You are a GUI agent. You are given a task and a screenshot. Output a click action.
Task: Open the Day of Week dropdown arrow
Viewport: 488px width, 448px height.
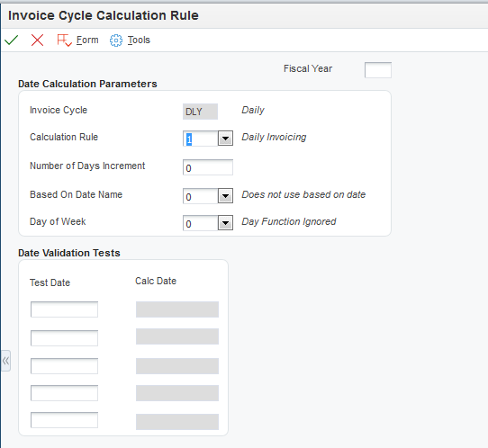225,223
